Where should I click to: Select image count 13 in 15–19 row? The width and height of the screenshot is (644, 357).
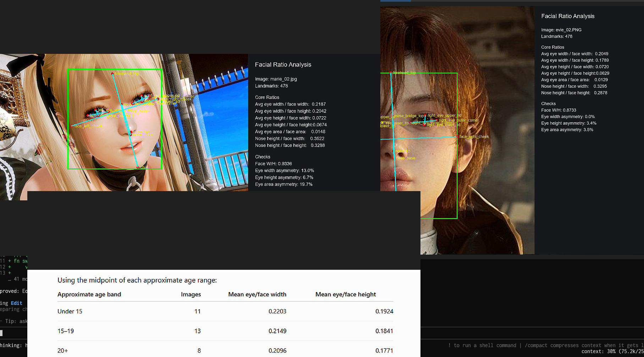pos(198,331)
